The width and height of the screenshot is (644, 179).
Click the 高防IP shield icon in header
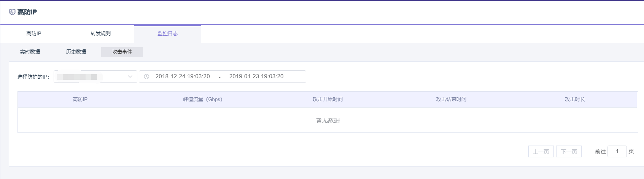[x=12, y=12]
